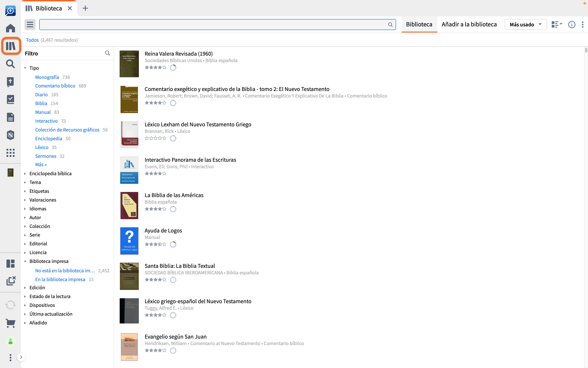Collapse the Biblioteca impresa filter section
This screenshot has width=588, height=368.
(x=25, y=261)
